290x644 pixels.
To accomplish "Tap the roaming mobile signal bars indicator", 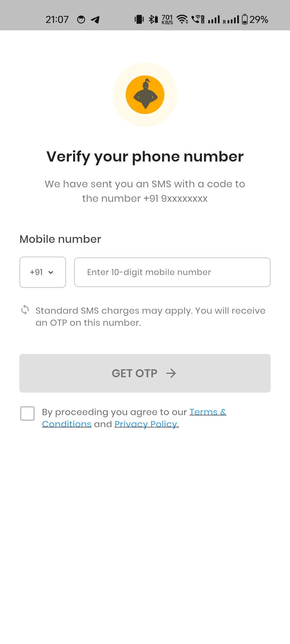I will point(231,20).
